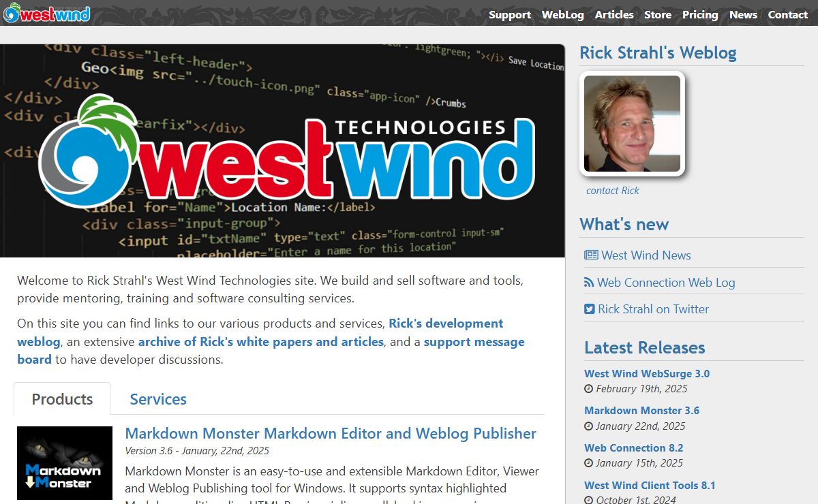Click the October 1st, 2024 release date
This screenshot has height=504, width=818.
pyautogui.click(x=636, y=500)
